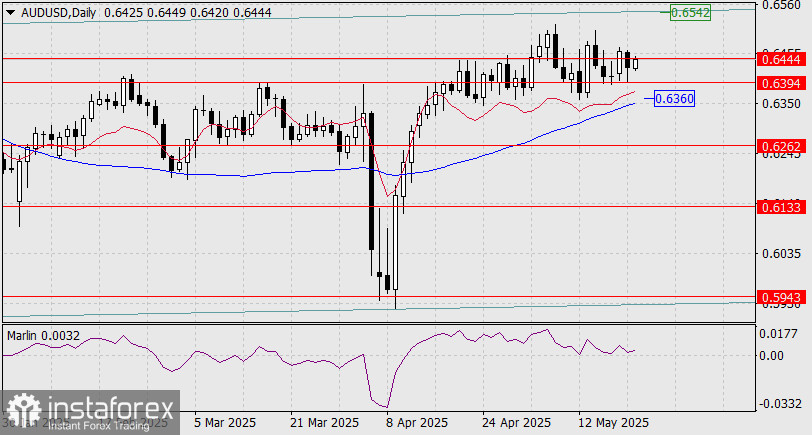Select the 0.6035 price axis value
The width and height of the screenshot is (812, 435).
tap(781, 253)
